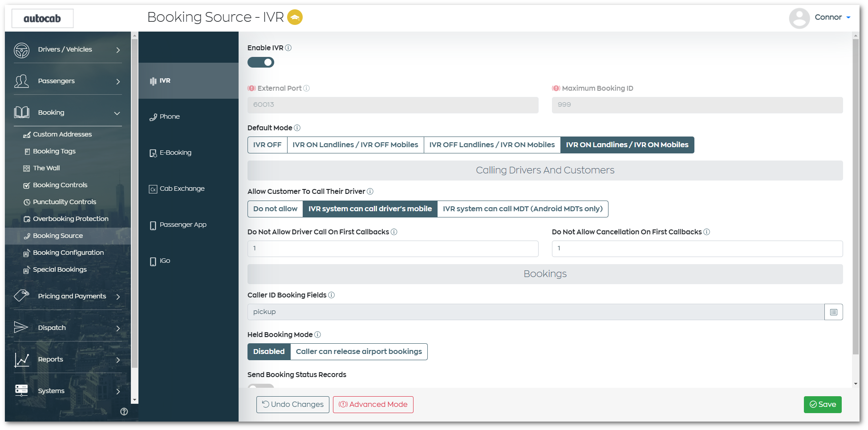Click the Reports chart icon

(x=21, y=359)
